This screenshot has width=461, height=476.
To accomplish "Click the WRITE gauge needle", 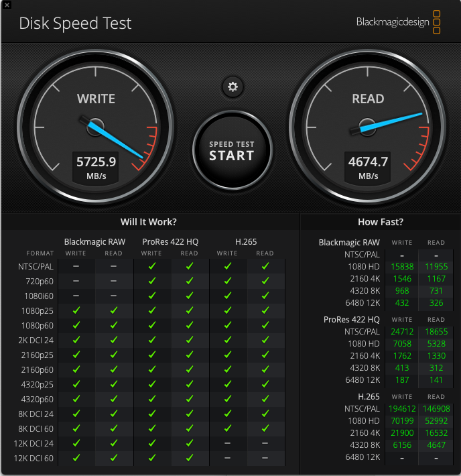I will click(x=114, y=139).
